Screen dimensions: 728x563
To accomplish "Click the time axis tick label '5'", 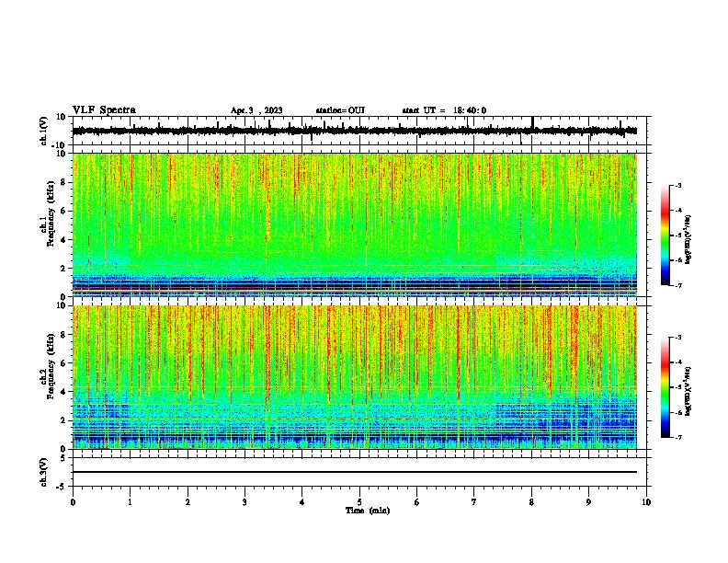I will pyautogui.click(x=359, y=502).
